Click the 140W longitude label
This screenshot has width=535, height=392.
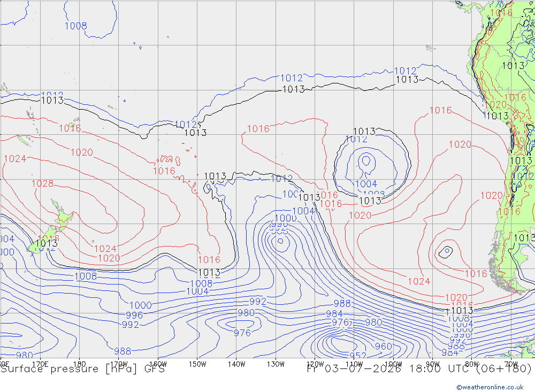coord(236,364)
